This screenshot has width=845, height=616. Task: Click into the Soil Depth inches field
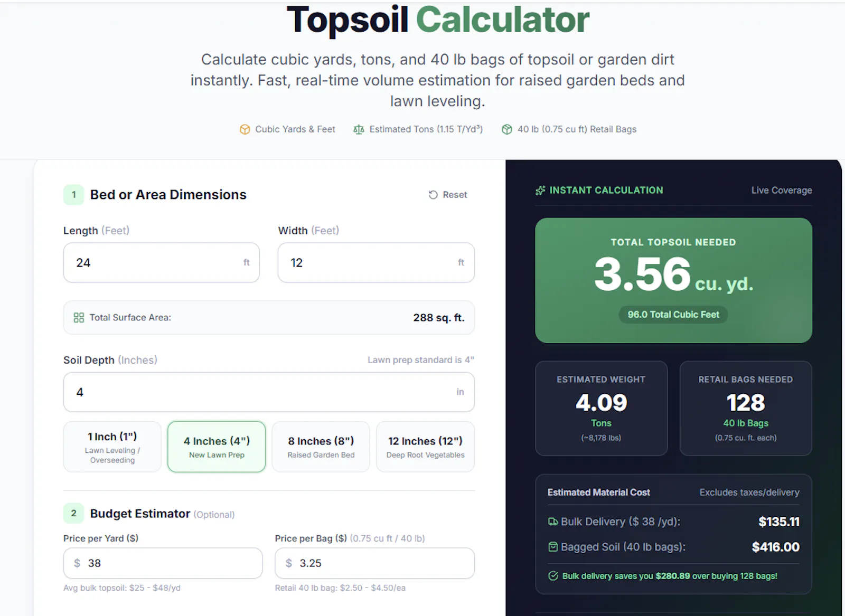(x=269, y=392)
